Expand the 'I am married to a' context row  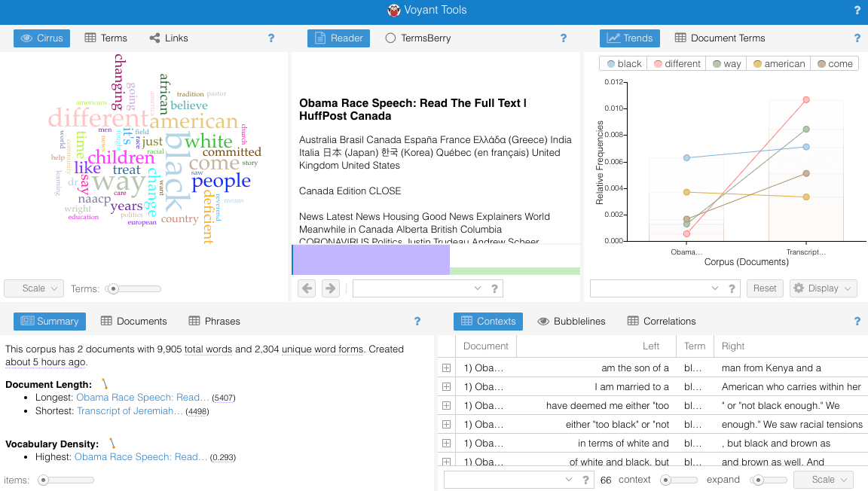point(446,387)
